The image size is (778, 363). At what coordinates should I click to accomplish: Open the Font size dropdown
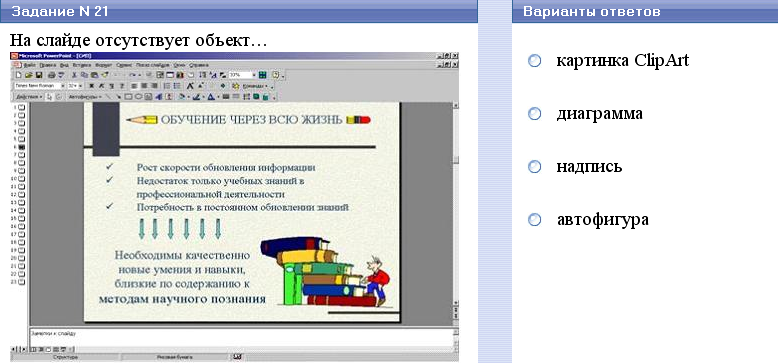coord(80,86)
